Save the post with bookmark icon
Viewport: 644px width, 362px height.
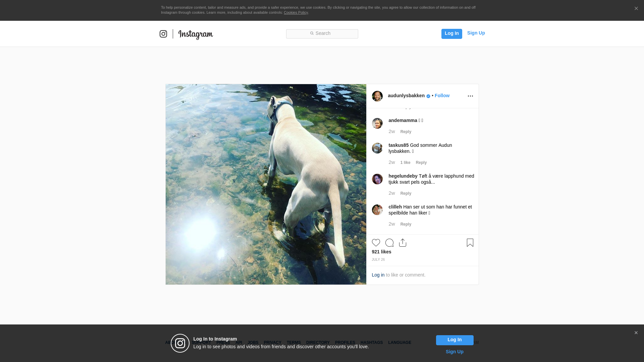pos(470,243)
